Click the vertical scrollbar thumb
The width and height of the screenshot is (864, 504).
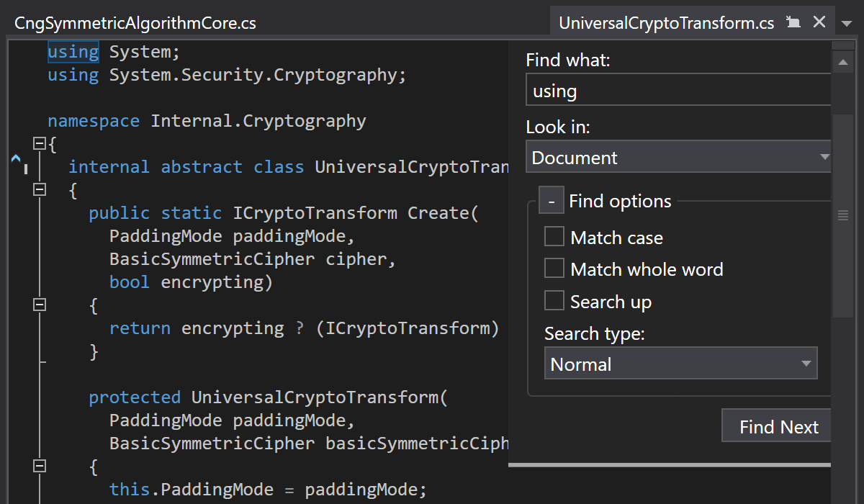842,215
